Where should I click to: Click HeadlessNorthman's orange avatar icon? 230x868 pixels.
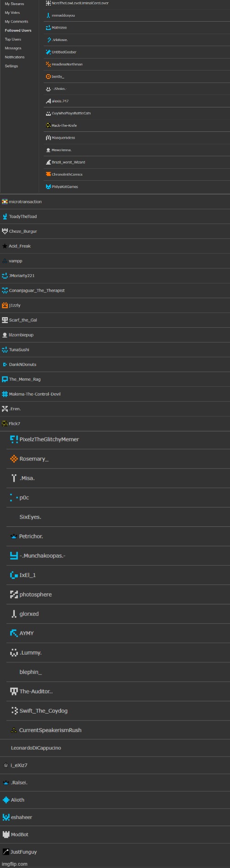pyautogui.click(x=48, y=64)
